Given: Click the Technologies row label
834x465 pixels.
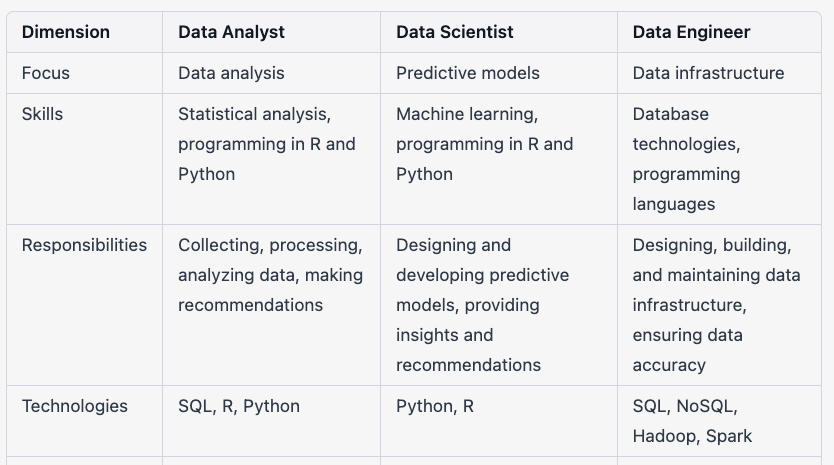Looking at the screenshot, I should coord(75,406).
